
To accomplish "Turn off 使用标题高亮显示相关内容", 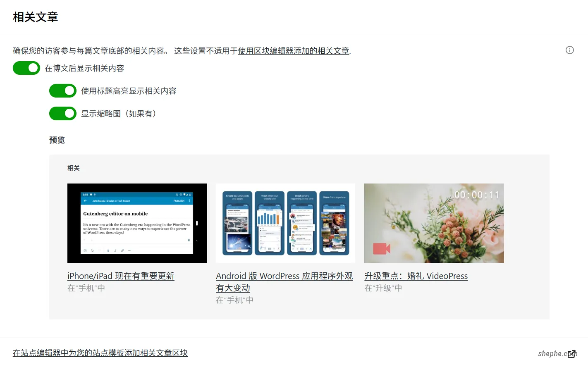I will (x=62, y=91).
